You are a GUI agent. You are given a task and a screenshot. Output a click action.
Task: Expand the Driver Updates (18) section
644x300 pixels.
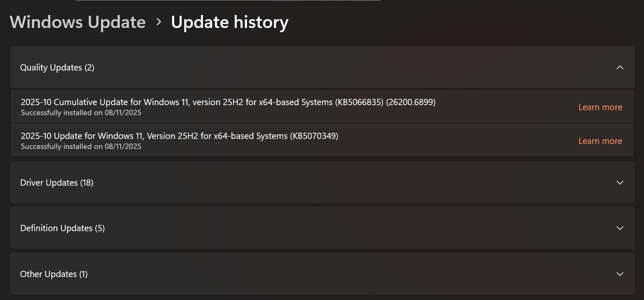tap(57, 183)
